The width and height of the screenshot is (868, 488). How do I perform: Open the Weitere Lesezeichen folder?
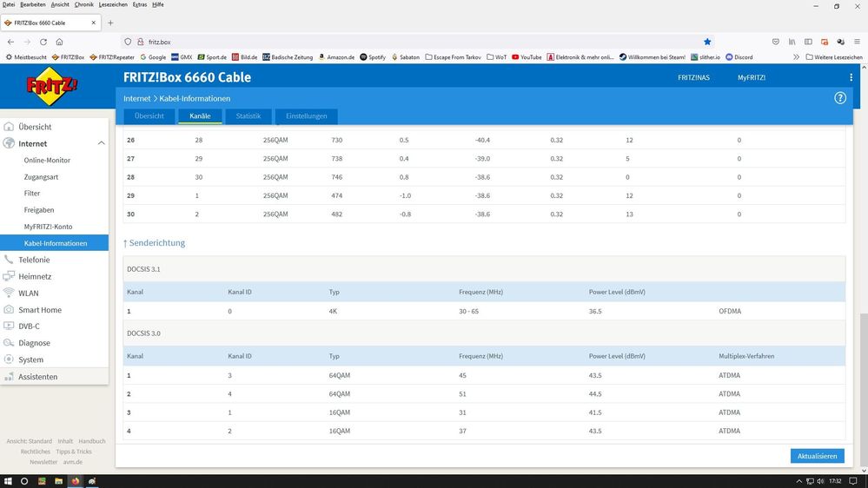pos(834,57)
